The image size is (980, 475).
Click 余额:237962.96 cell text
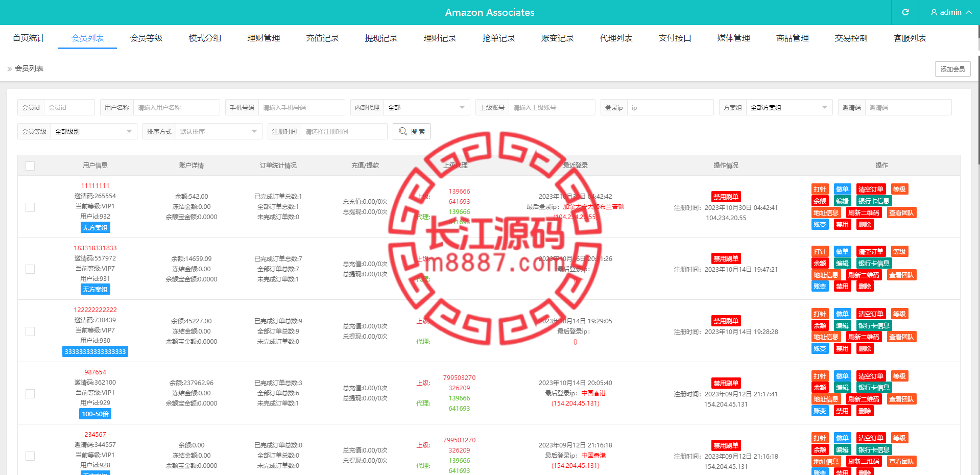pos(192,383)
